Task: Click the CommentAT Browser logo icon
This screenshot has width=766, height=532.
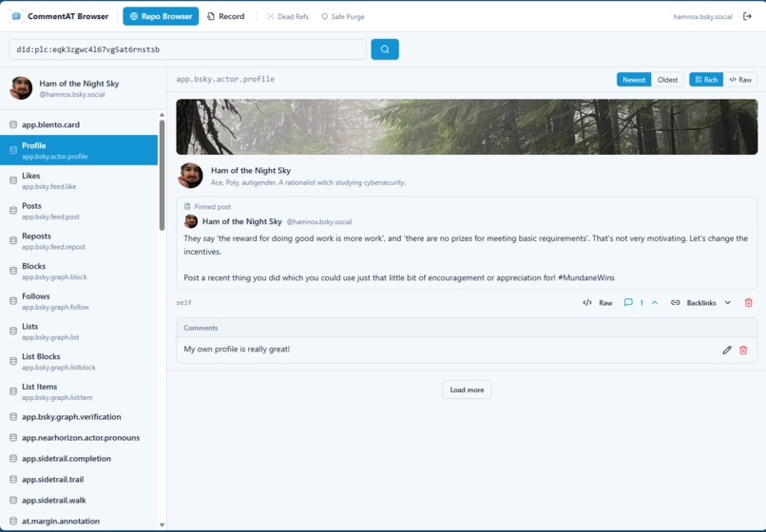Action: [16, 16]
